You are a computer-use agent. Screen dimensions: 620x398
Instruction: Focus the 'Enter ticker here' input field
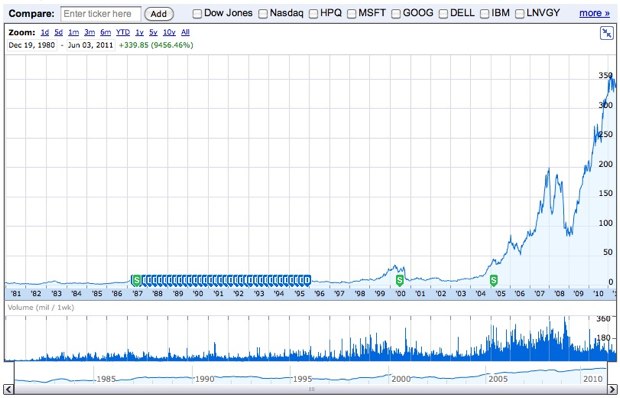tap(101, 14)
